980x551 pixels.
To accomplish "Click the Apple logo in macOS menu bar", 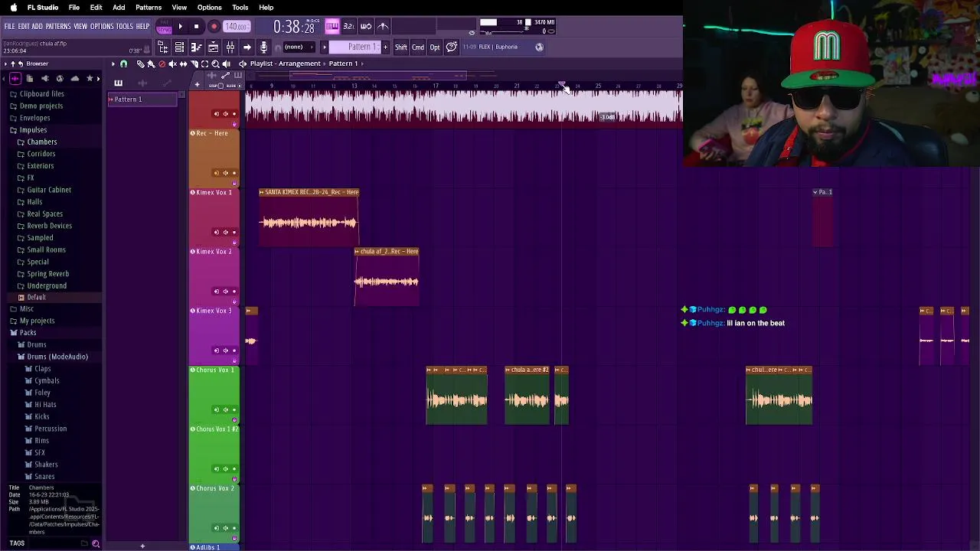I will coord(13,7).
